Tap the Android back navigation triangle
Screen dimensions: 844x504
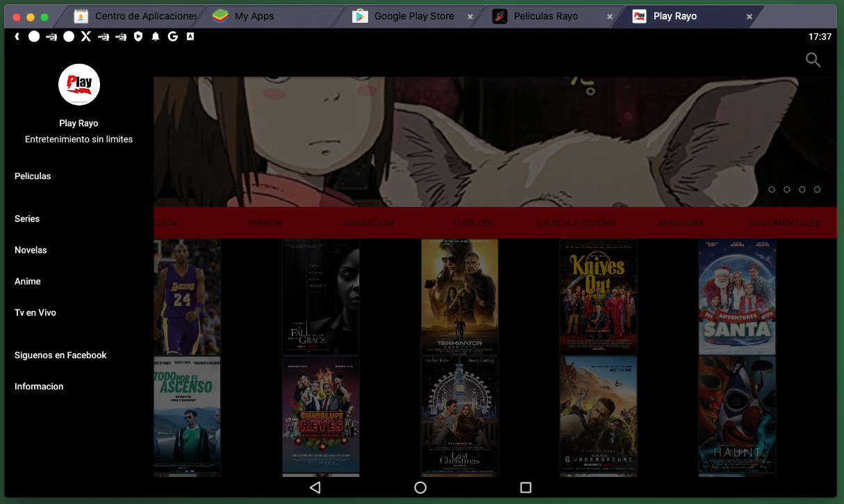(315, 487)
